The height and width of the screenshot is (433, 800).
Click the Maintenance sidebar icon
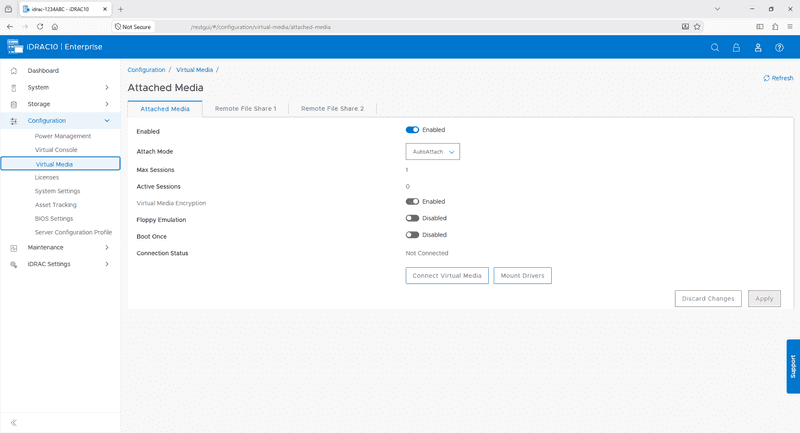tap(14, 248)
